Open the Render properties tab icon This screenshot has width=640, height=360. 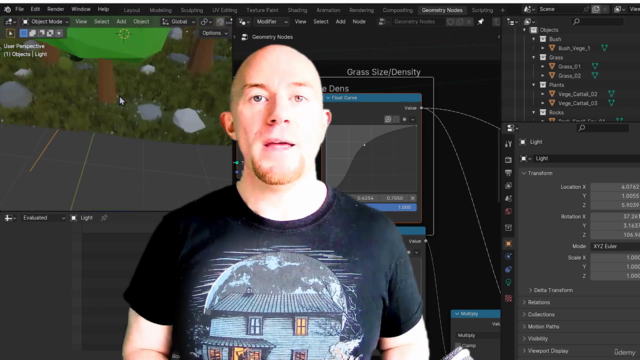coord(508,160)
